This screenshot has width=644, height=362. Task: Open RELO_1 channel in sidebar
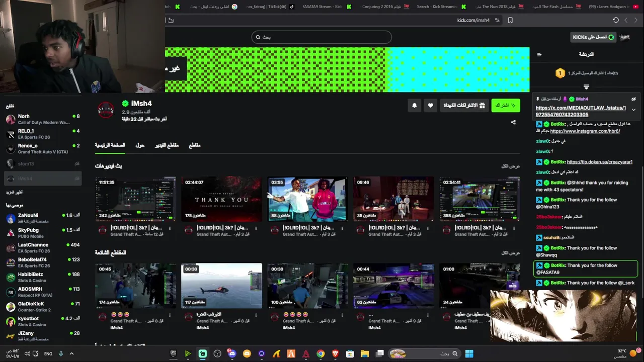coord(43,134)
